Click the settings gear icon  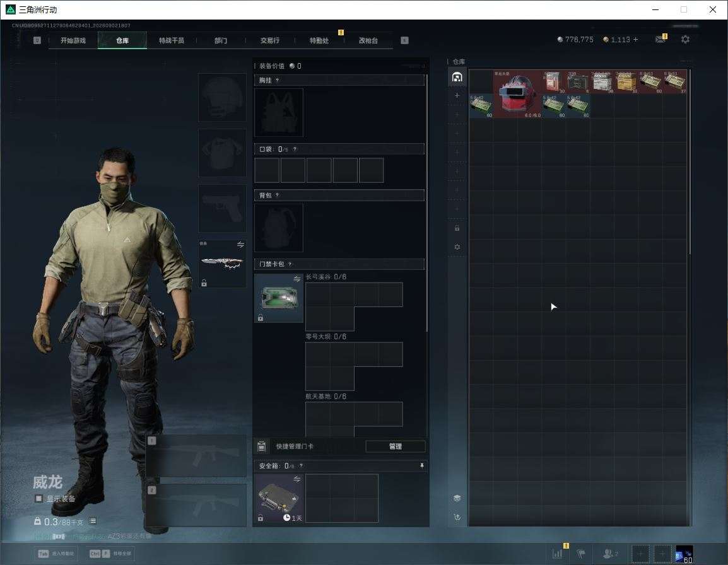685,40
